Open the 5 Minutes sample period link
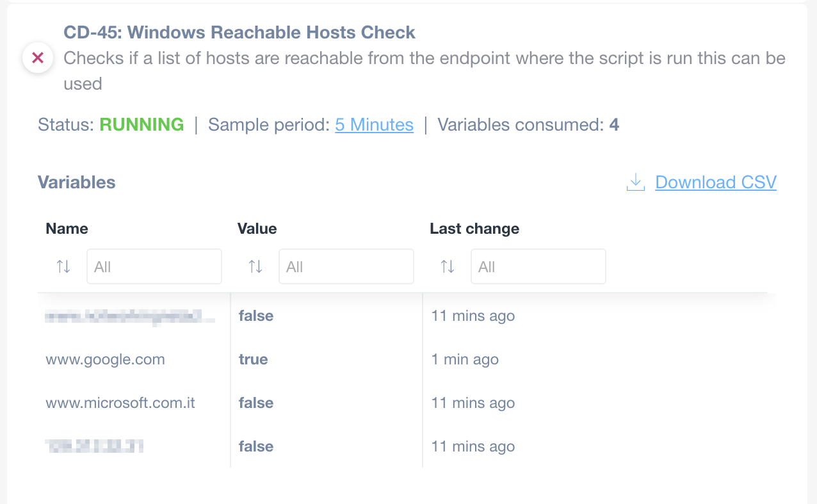The image size is (817, 504). [374, 124]
